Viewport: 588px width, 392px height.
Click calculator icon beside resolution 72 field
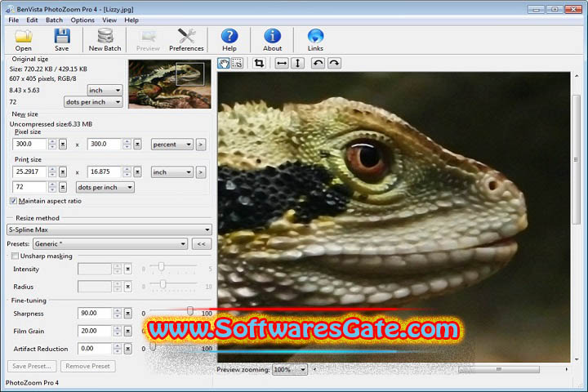63,187
